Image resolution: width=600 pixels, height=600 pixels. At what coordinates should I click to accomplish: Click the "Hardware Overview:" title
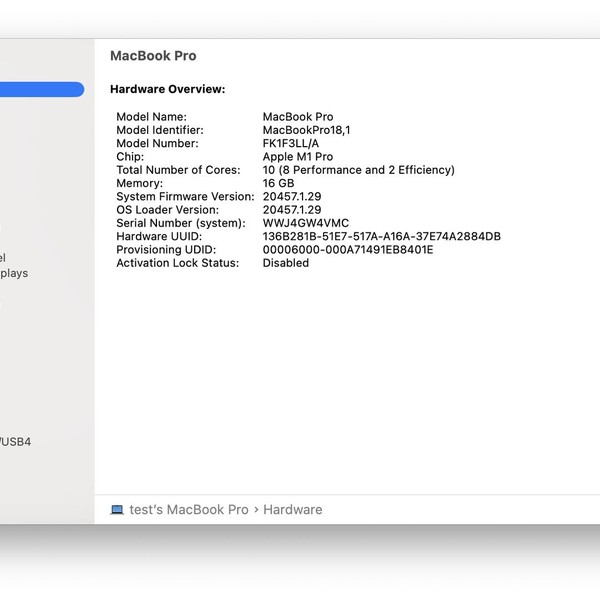coord(168,89)
